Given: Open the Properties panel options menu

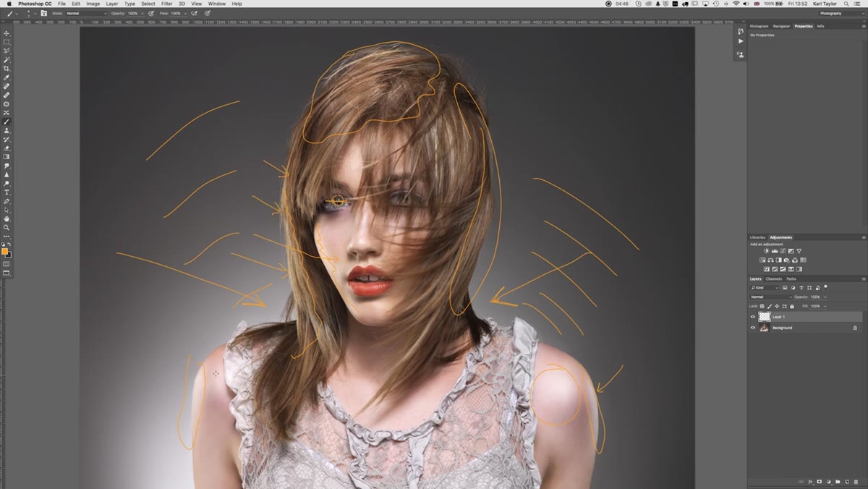Looking at the screenshot, I should coord(864,26).
